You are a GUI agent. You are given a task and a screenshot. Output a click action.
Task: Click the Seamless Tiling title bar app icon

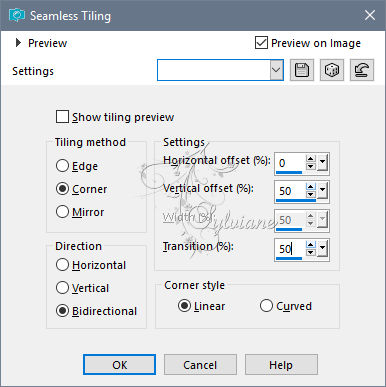pos(17,15)
